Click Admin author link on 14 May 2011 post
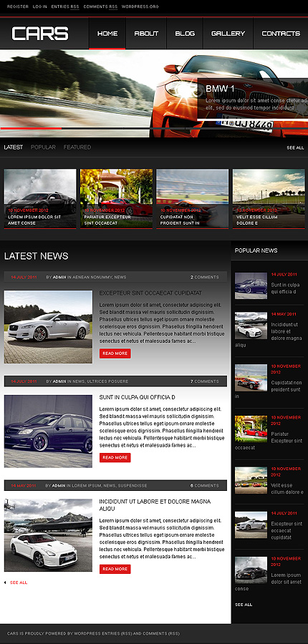 click(x=59, y=485)
